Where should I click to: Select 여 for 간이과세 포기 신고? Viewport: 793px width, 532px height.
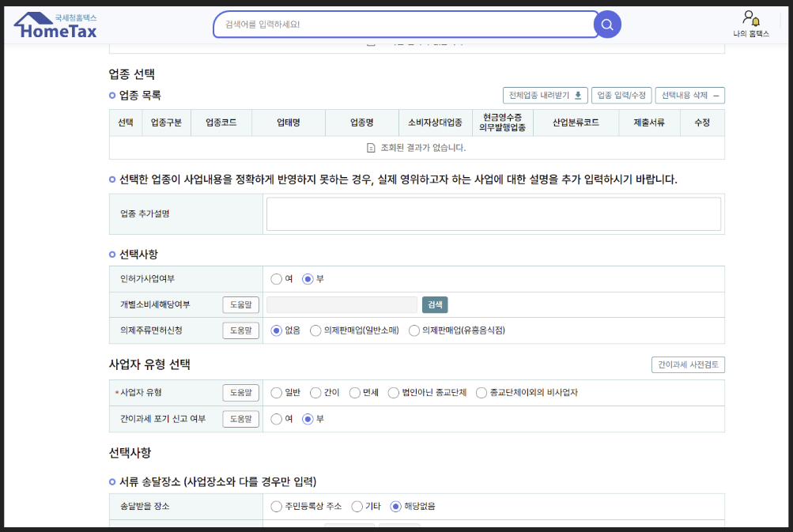pyautogui.click(x=276, y=420)
